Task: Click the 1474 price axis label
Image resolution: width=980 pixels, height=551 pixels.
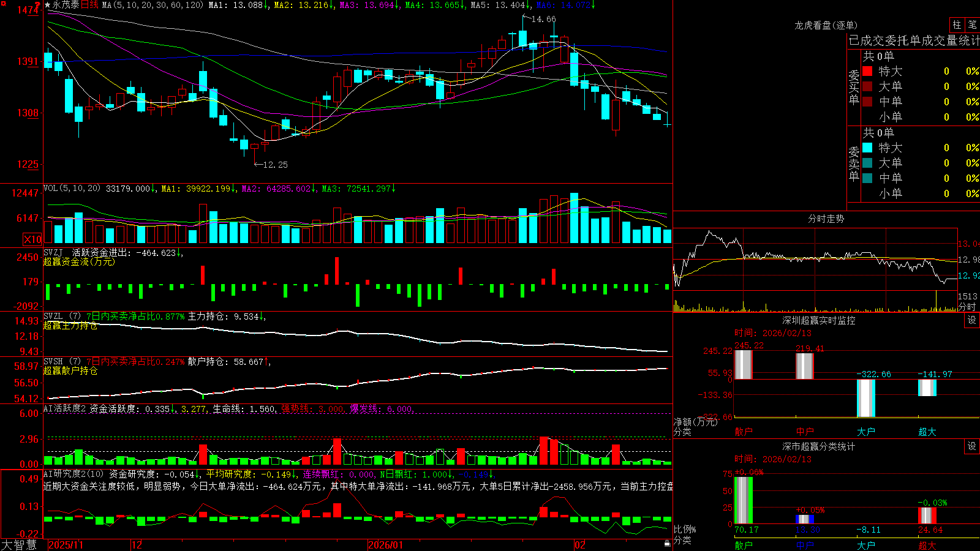Action: 28,10
